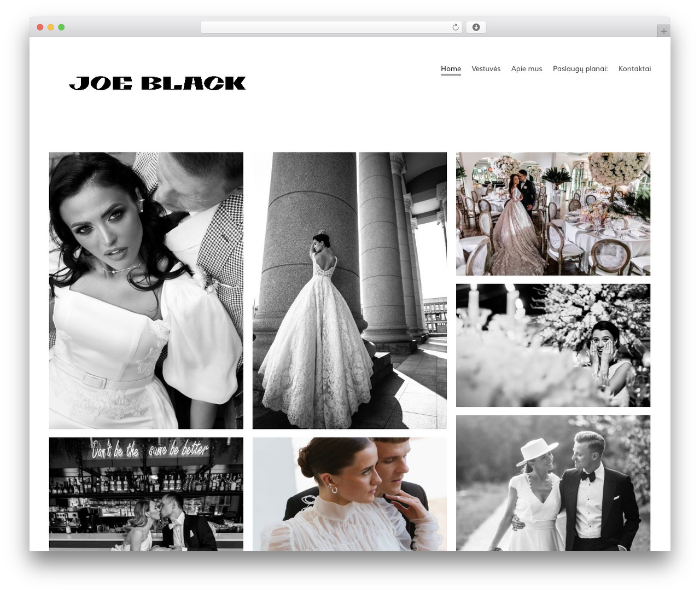The image size is (700, 593).
Task: Open photo of bride beside stone columns
Action: pos(349,290)
